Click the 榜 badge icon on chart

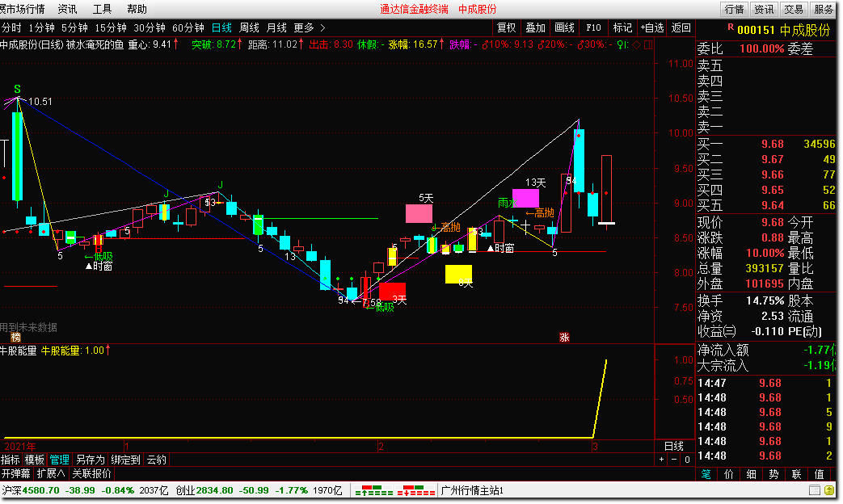[x=15, y=338]
